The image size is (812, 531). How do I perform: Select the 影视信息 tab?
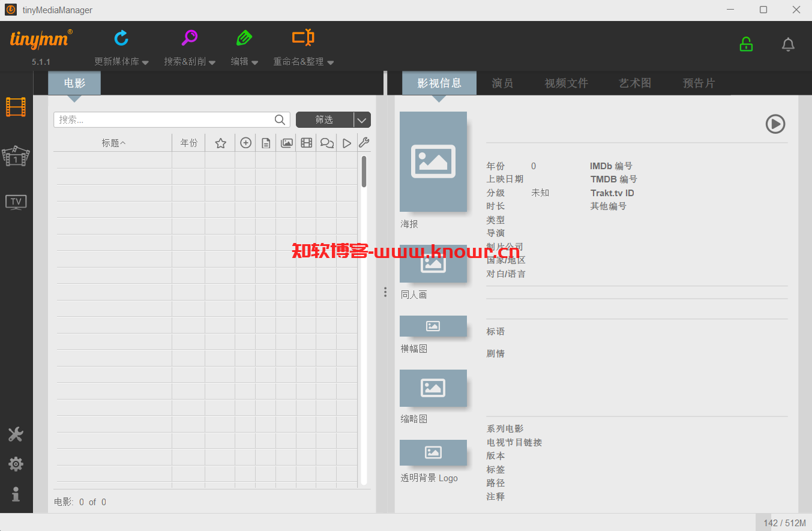click(439, 83)
